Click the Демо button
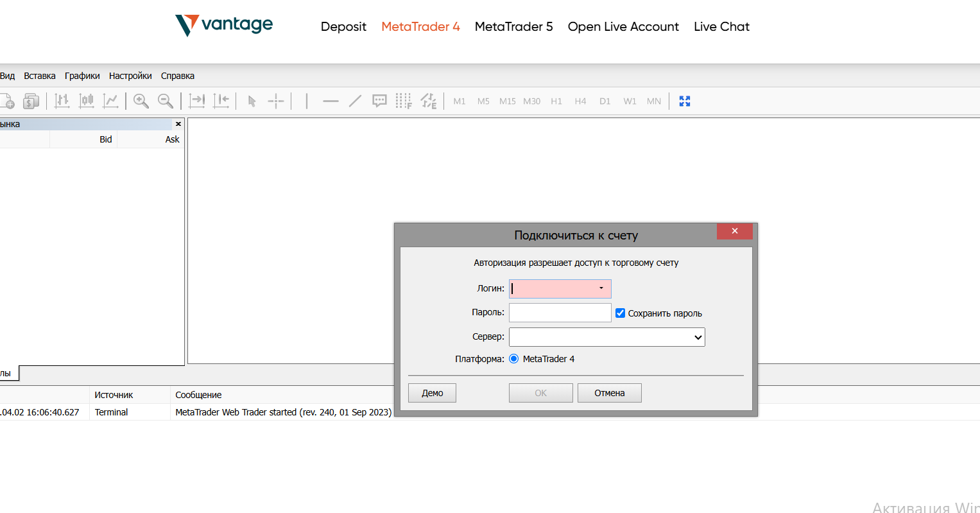Screen dimensions: 980x513 coord(432,393)
